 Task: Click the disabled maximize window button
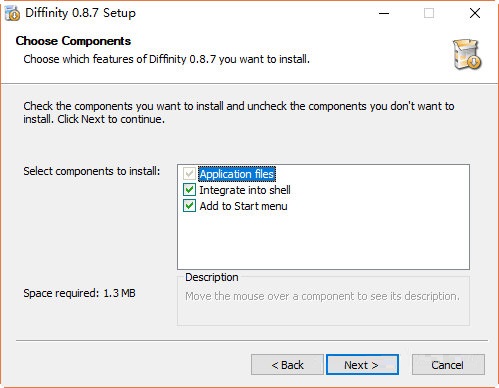[x=429, y=13]
